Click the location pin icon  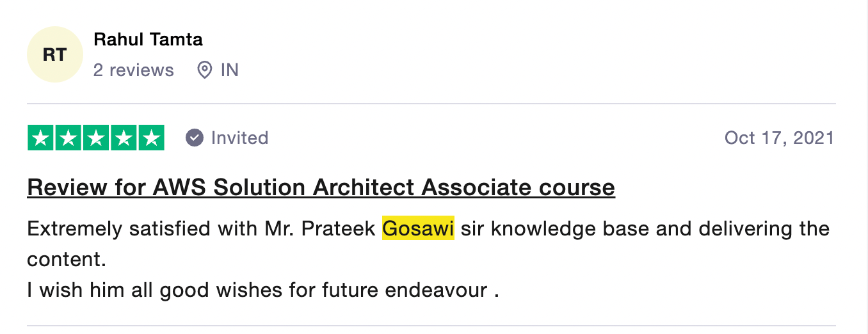click(x=204, y=70)
